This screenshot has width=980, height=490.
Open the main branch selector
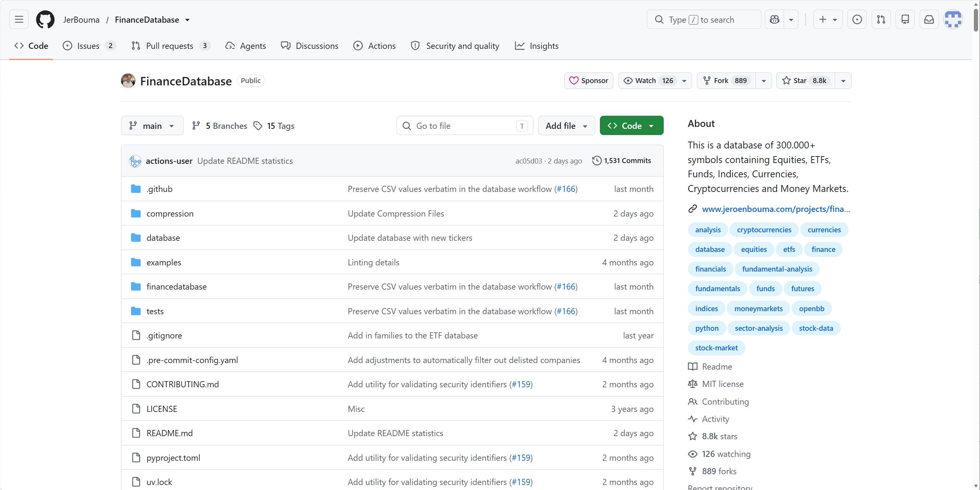click(152, 126)
